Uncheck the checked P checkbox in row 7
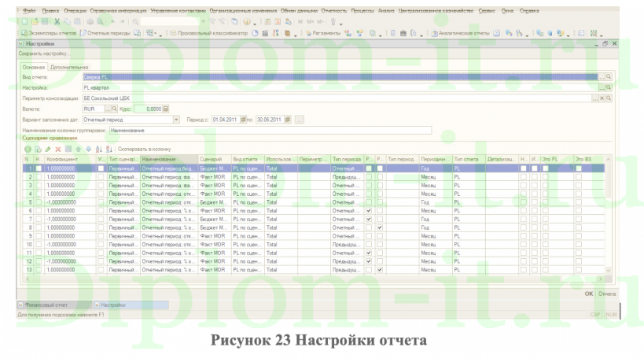Viewport: 644px width, 362px height. (369, 219)
